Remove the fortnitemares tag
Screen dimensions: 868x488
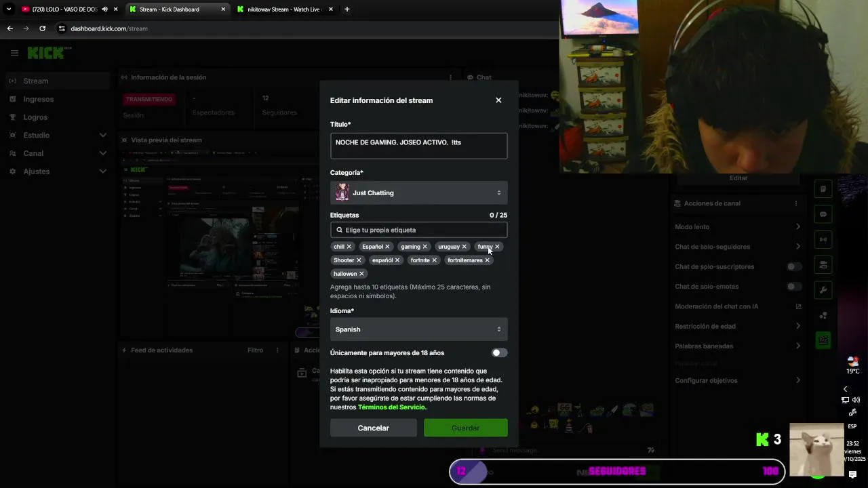coord(487,260)
